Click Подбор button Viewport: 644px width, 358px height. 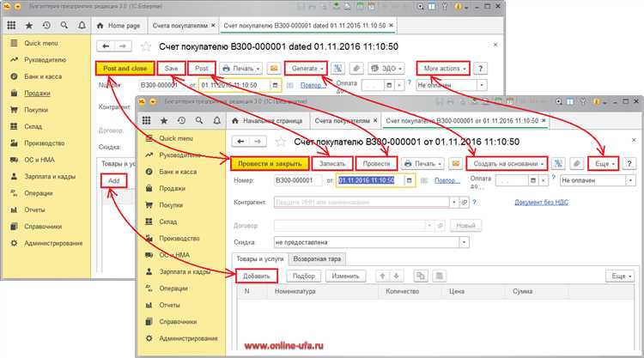(x=303, y=276)
